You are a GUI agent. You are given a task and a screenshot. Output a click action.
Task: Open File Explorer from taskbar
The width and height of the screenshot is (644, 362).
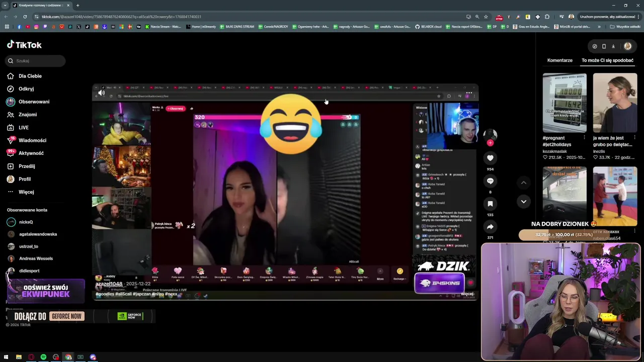click(19, 357)
